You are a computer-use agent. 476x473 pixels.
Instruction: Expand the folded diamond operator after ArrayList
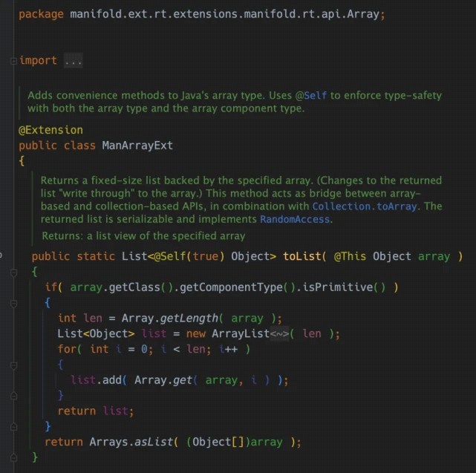(x=280, y=334)
